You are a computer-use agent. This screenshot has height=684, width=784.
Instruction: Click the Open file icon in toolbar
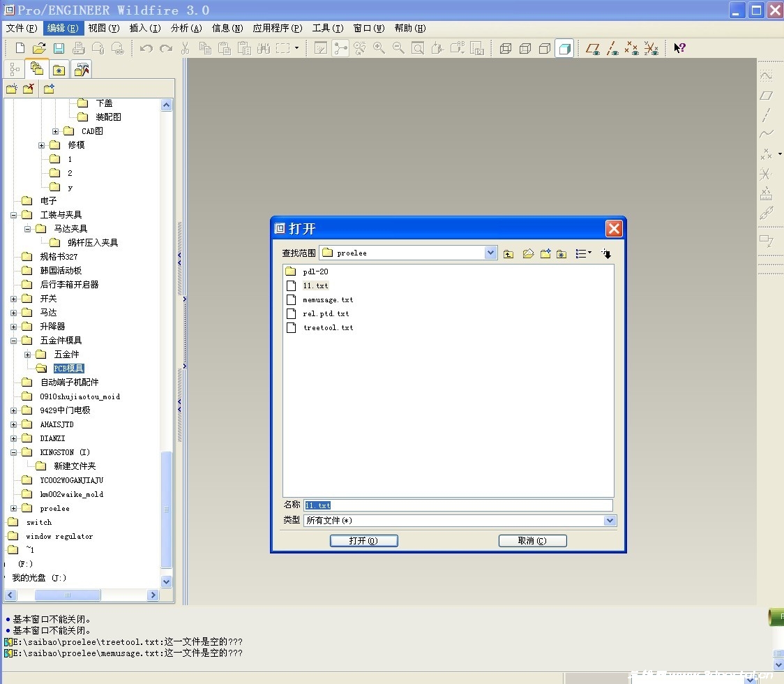click(39, 48)
